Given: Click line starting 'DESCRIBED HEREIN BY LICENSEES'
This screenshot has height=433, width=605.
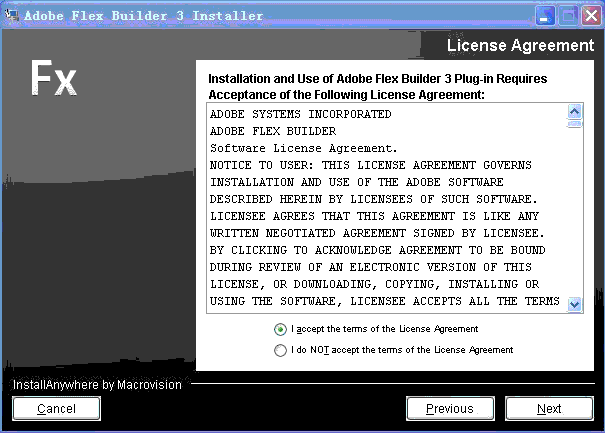Looking at the screenshot, I should (x=373, y=199).
